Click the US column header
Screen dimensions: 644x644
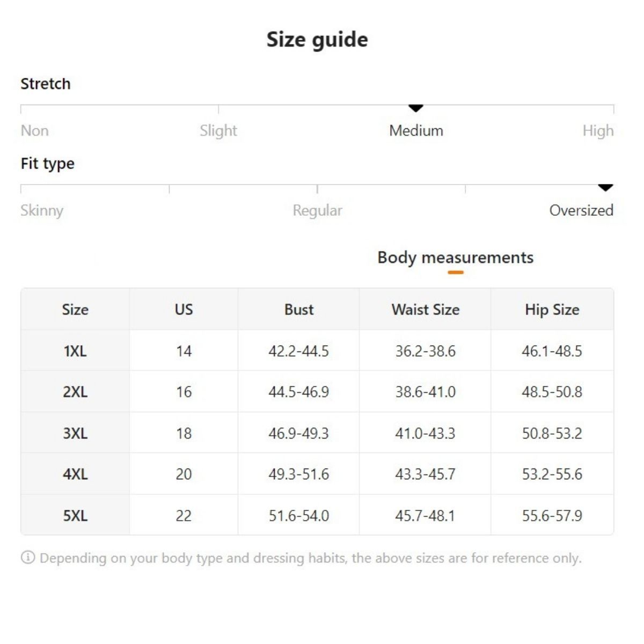point(184,310)
